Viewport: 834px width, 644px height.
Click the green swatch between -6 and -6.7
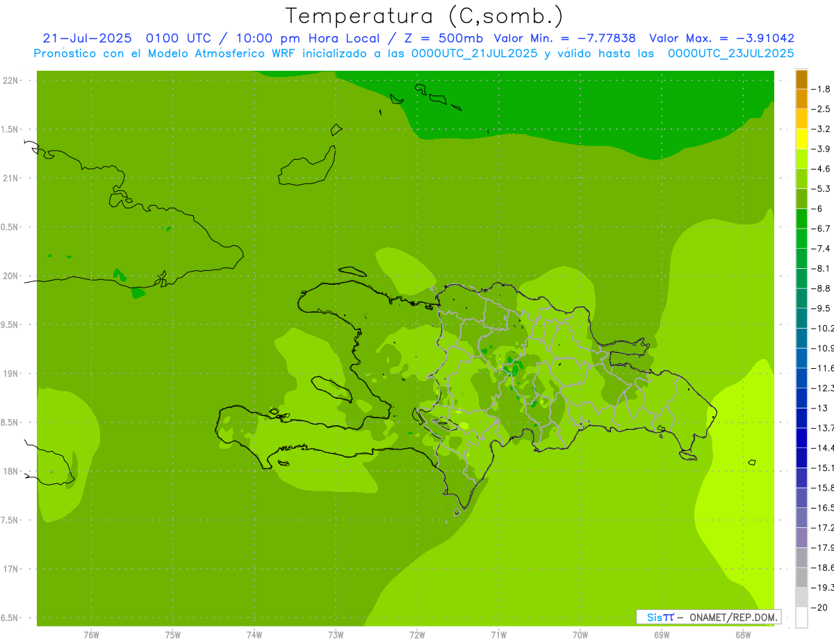801,219
